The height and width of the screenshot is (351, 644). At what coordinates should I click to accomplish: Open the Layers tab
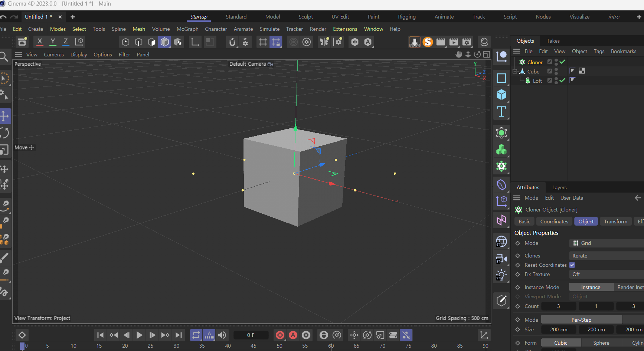[x=559, y=187]
